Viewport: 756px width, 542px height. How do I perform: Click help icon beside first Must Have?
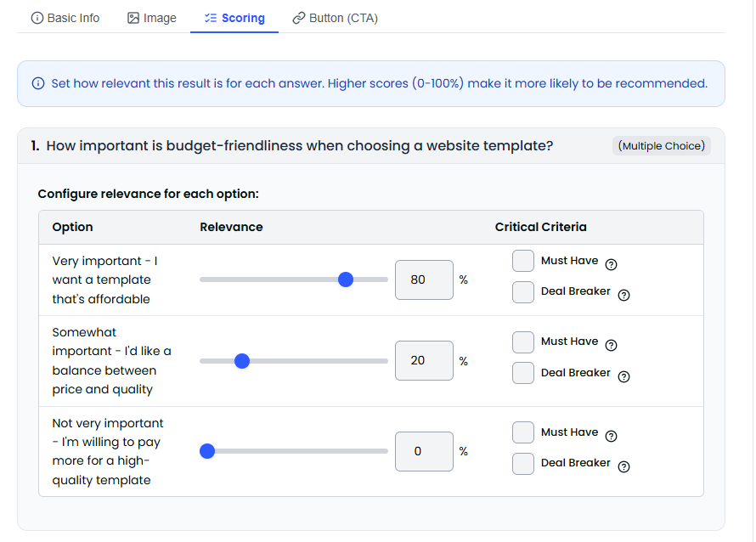(611, 264)
